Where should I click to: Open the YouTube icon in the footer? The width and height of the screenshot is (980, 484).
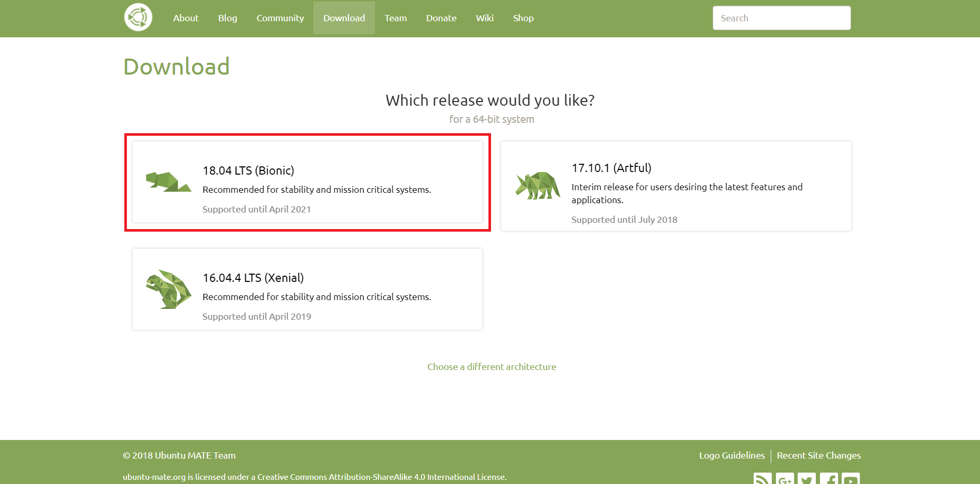[850, 479]
